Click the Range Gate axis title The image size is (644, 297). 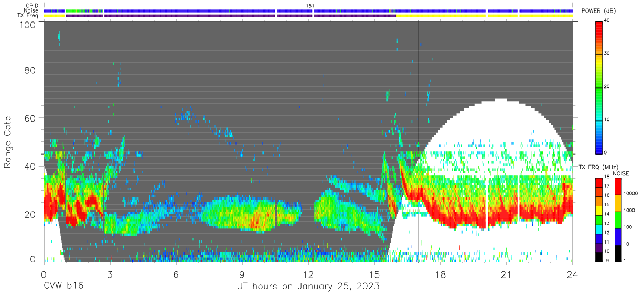[8, 142]
